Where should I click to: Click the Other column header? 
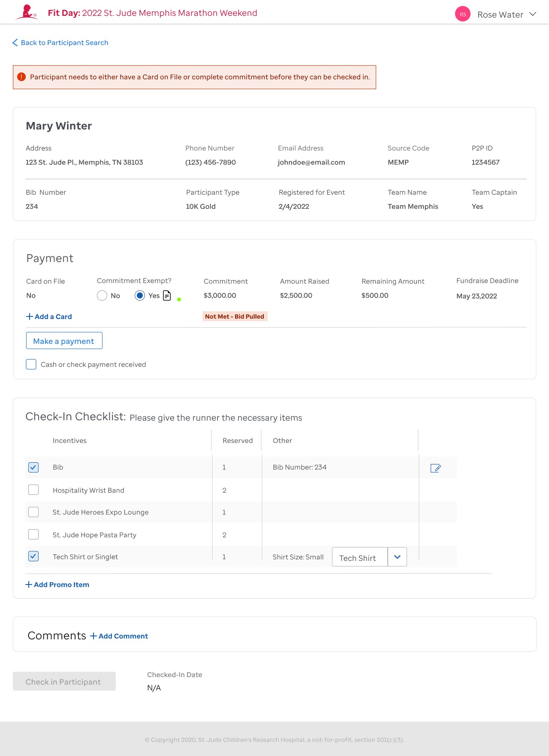click(282, 440)
